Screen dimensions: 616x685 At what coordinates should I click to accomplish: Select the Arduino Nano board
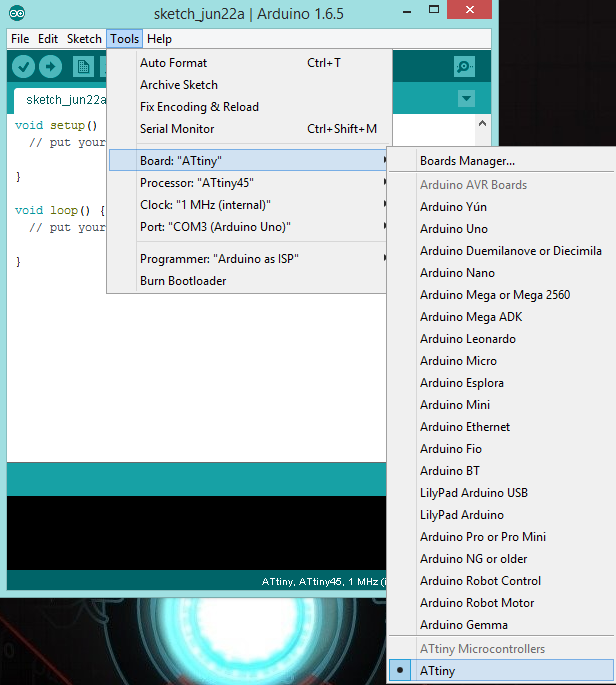501,273
